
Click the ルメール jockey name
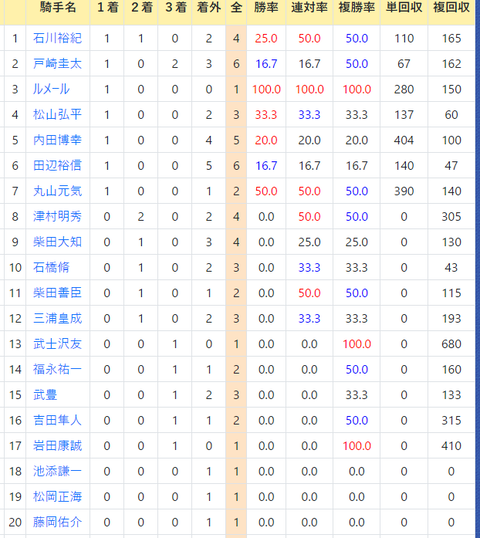tap(51, 89)
